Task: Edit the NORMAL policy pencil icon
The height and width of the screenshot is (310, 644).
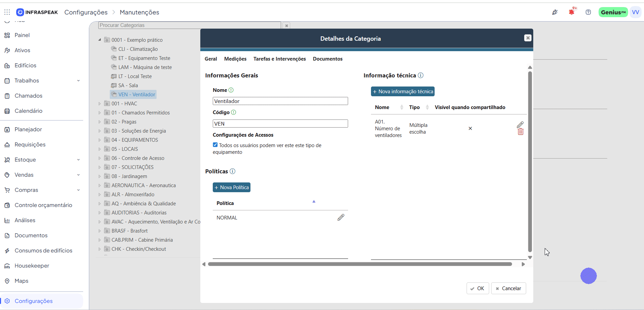Action: 341,217
